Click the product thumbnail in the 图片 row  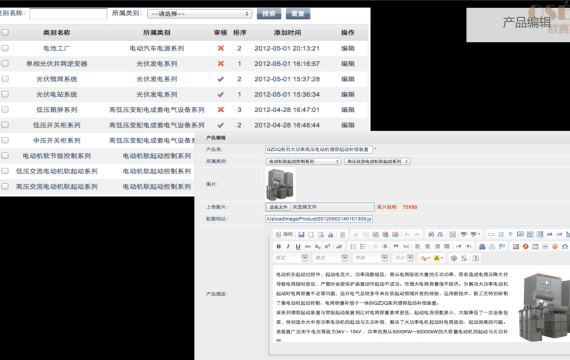coord(280,184)
